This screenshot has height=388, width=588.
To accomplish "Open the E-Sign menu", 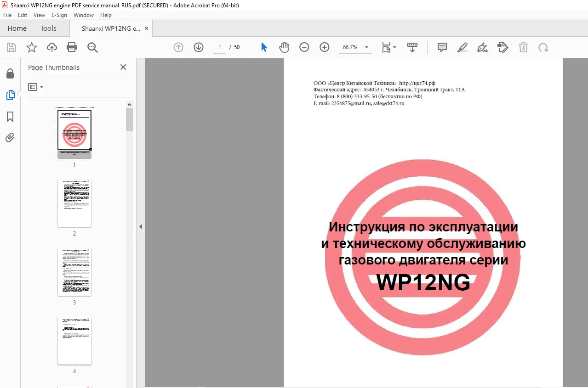I will [x=59, y=15].
